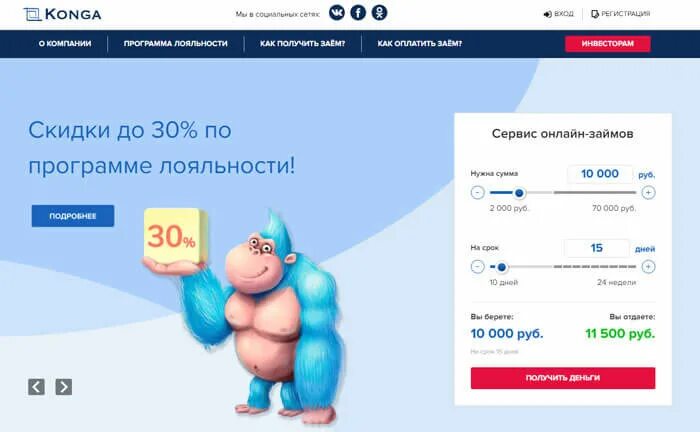700x432 pixels.
Task: Open the Facebook social icon
Action: click(358, 12)
